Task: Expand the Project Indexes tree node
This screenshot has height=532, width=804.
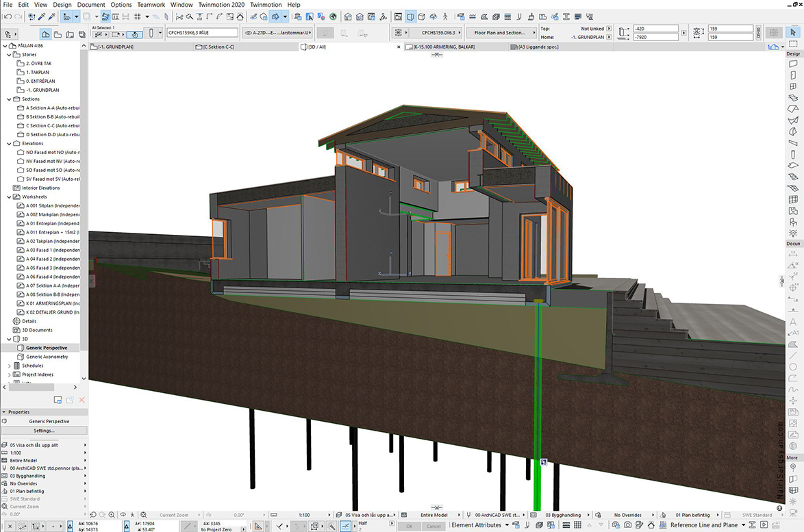Action: click(9, 375)
